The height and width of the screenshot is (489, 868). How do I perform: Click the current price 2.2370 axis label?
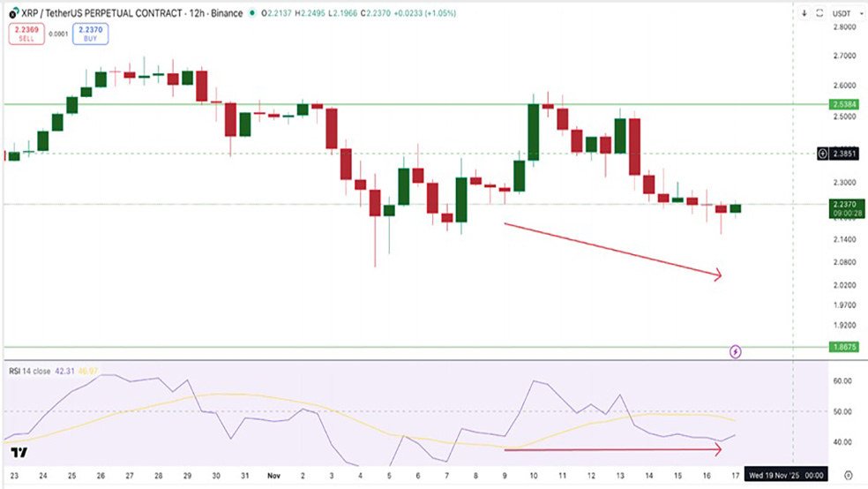842,204
